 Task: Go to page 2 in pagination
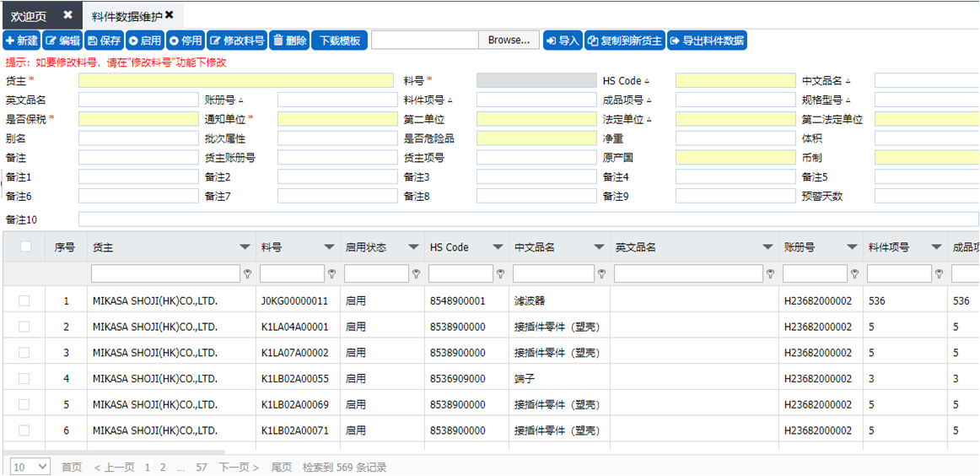[x=163, y=468]
